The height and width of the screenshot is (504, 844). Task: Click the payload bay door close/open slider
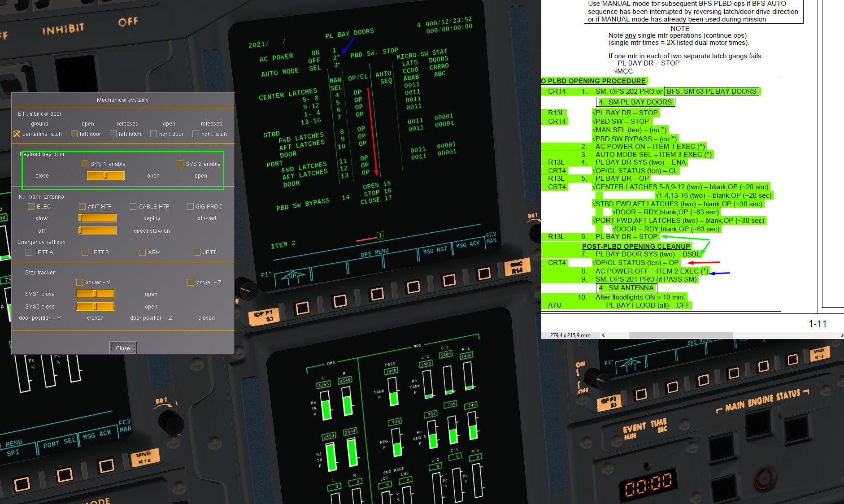[x=106, y=175]
